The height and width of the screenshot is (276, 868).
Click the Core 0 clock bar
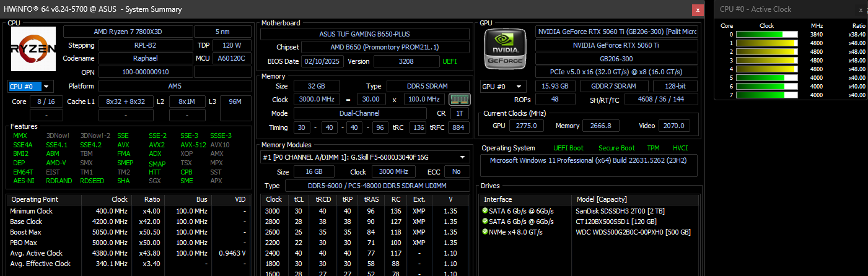coord(767,35)
